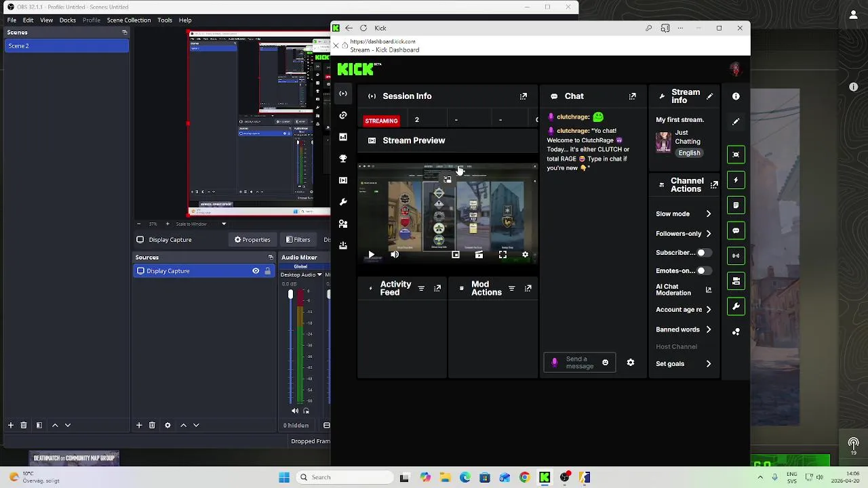
Task: Remove selected source with trash icon
Action: click(152, 425)
